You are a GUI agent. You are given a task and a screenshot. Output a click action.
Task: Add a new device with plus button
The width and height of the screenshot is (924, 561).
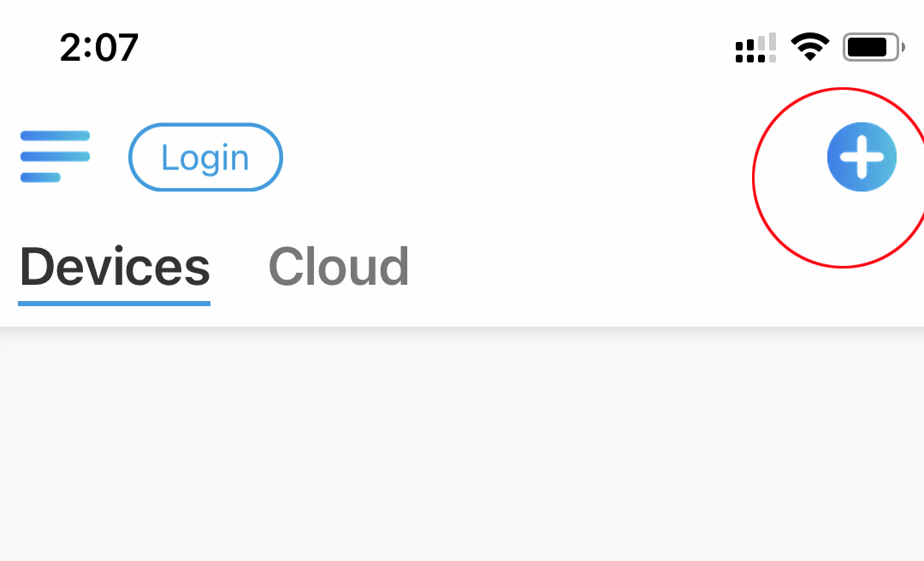pos(862,156)
